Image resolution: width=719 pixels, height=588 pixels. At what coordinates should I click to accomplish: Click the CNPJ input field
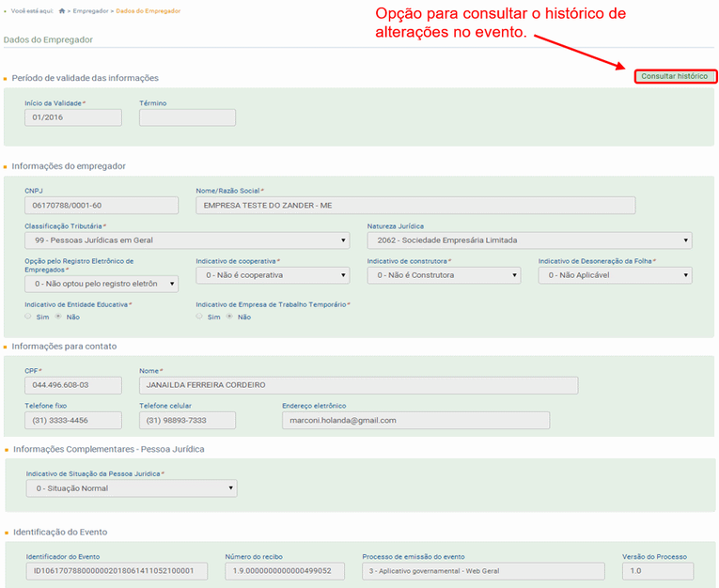point(102,206)
